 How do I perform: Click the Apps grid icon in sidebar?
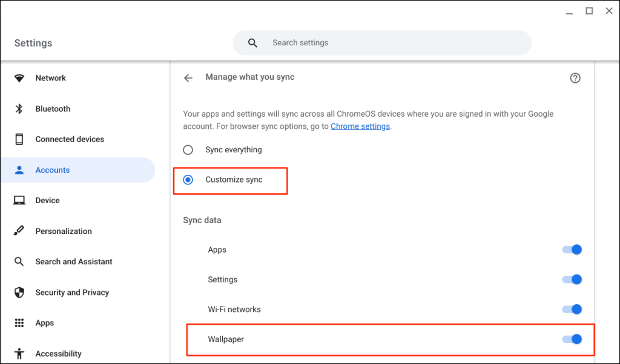click(19, 323)
